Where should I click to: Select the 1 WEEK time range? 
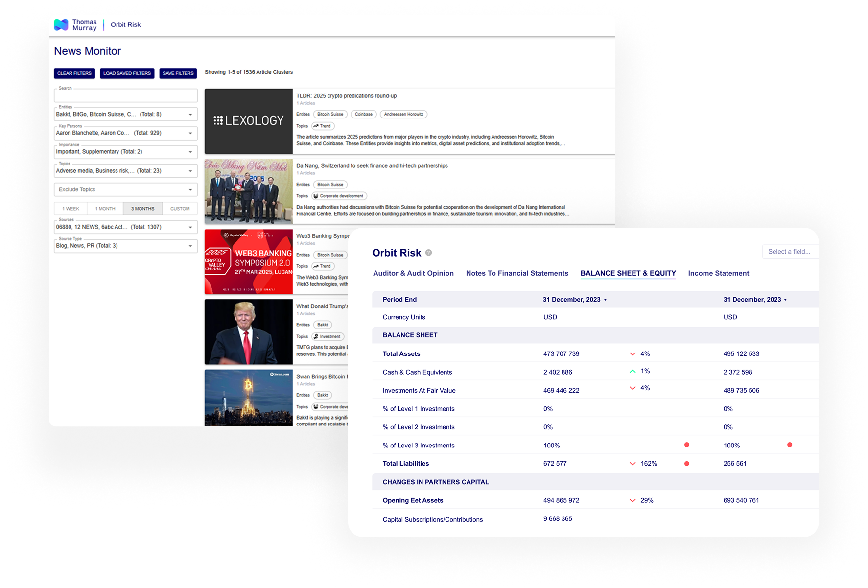(x=71, y=209)
